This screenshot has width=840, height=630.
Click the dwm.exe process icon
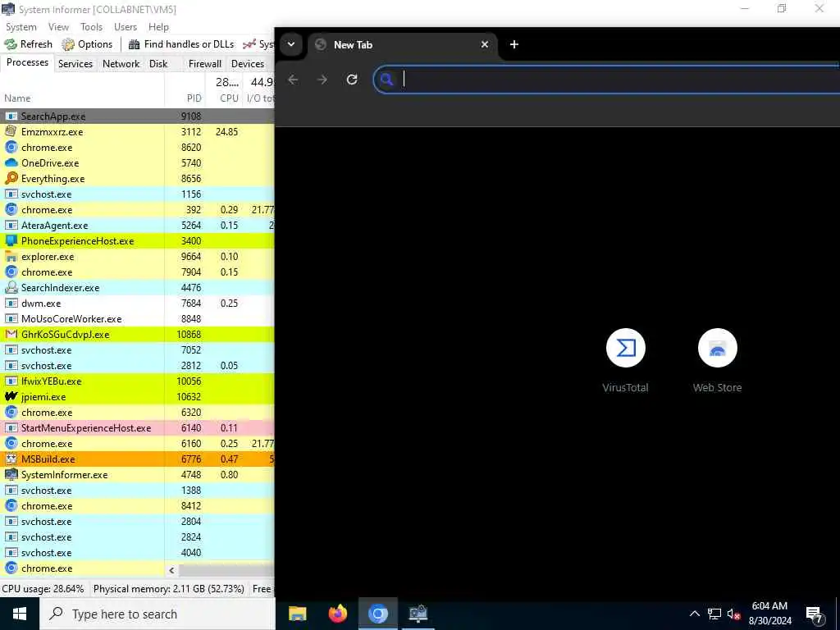(x=11, y=304)
